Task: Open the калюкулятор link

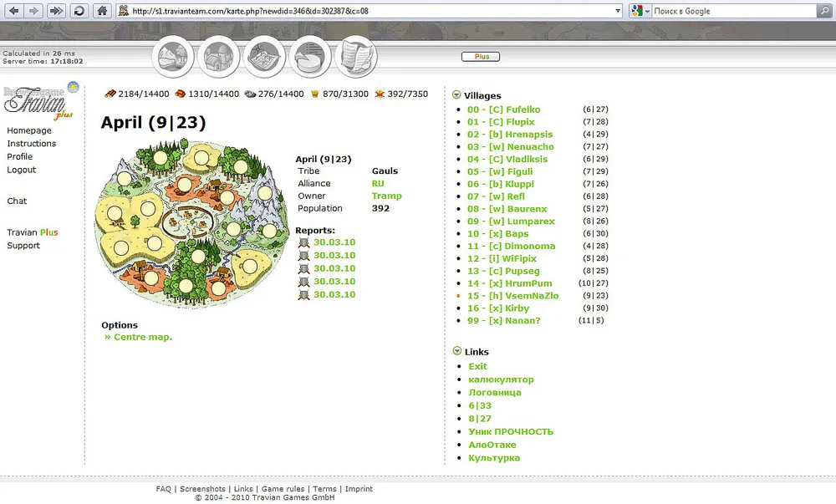Action: [x=501, y=379]
